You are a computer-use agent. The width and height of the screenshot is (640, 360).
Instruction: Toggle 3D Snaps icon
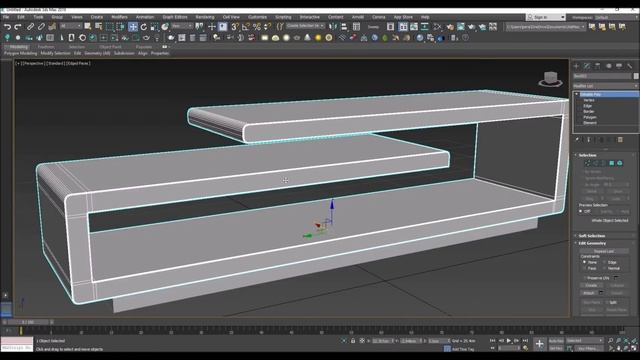coord(235,27)
